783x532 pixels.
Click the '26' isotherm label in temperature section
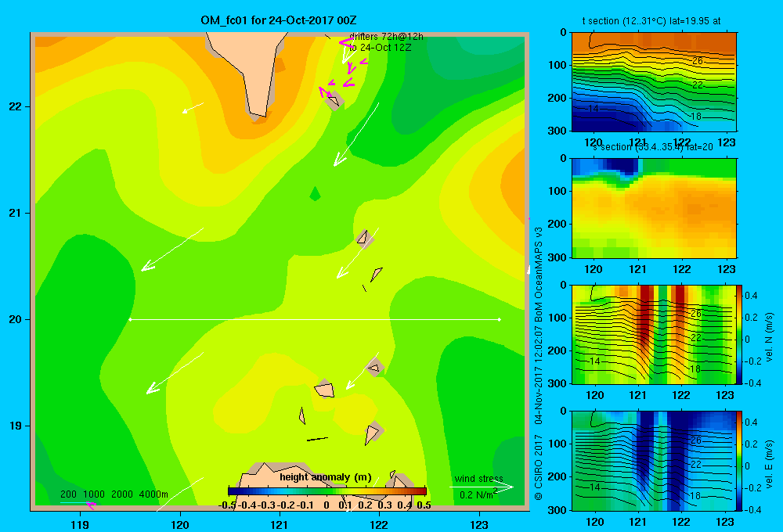click(x=697, y=61)
